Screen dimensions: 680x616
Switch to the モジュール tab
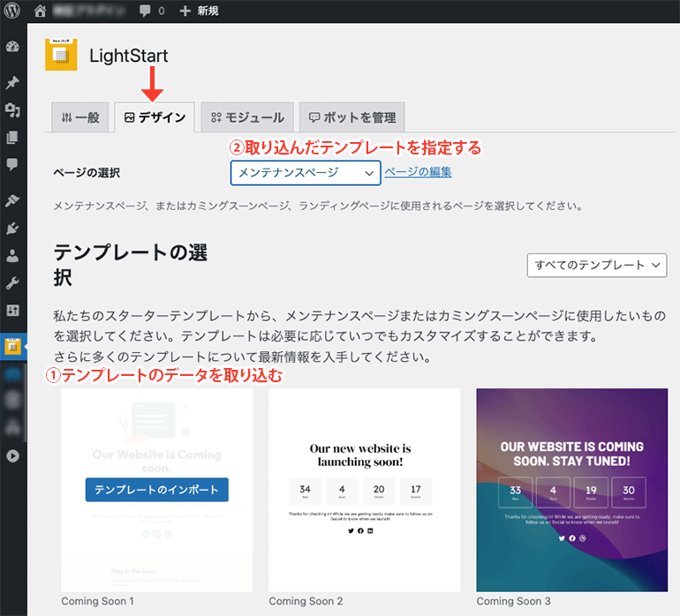[247, 117]
